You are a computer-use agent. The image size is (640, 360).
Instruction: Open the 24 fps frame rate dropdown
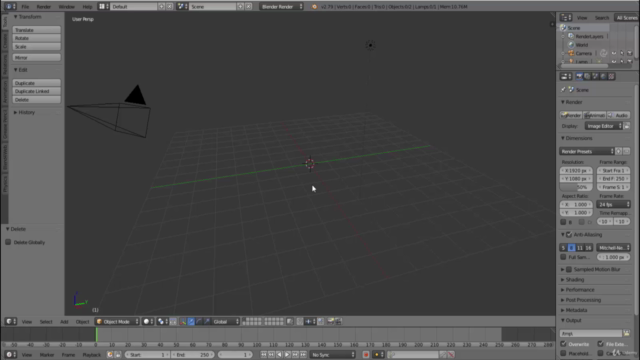613,204
